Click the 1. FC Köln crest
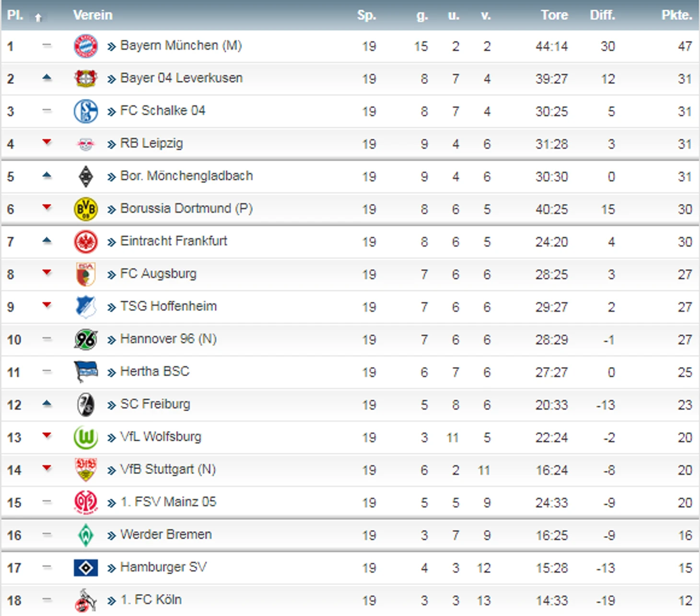 click(x=86, y=601)
